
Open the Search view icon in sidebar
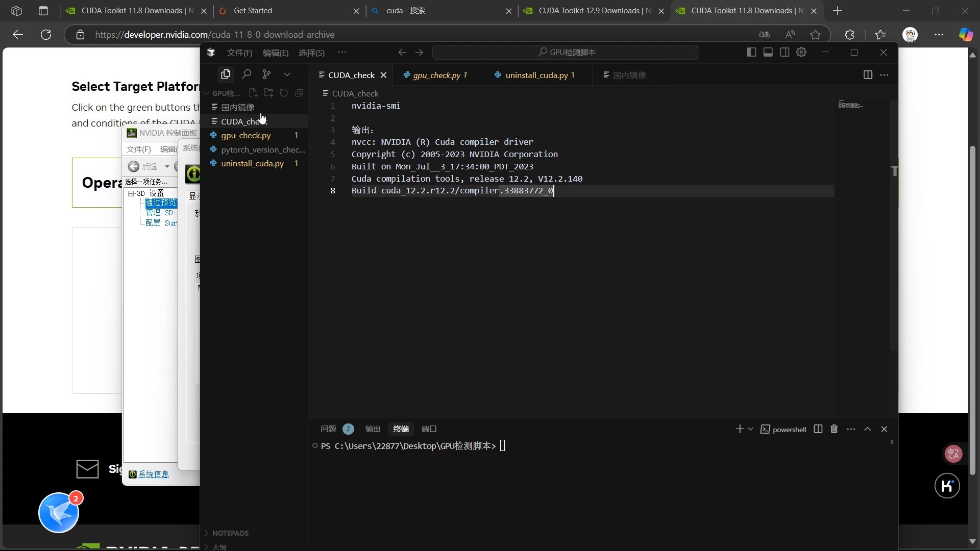coord(247,74)
